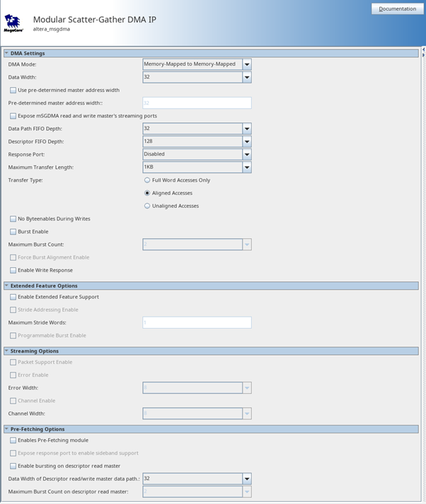
Task: Open the disabled Error Width dropdown
Action: 197,387
